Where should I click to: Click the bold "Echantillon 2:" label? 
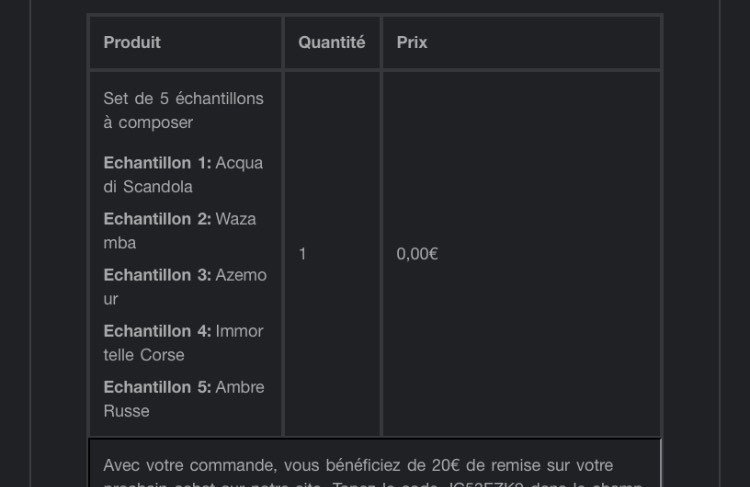157,218
